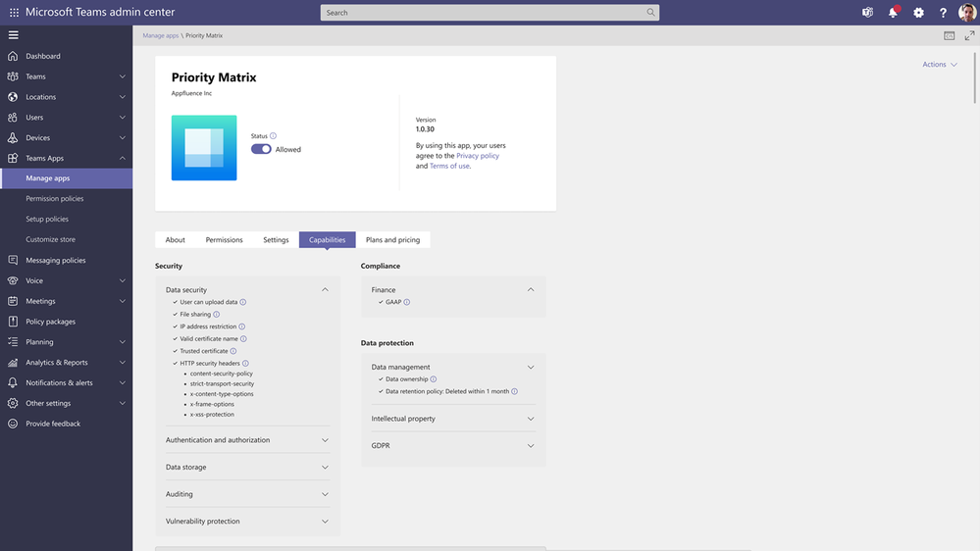Select the Capabilities tab
The image size is (980, 551).
point(327,240)
